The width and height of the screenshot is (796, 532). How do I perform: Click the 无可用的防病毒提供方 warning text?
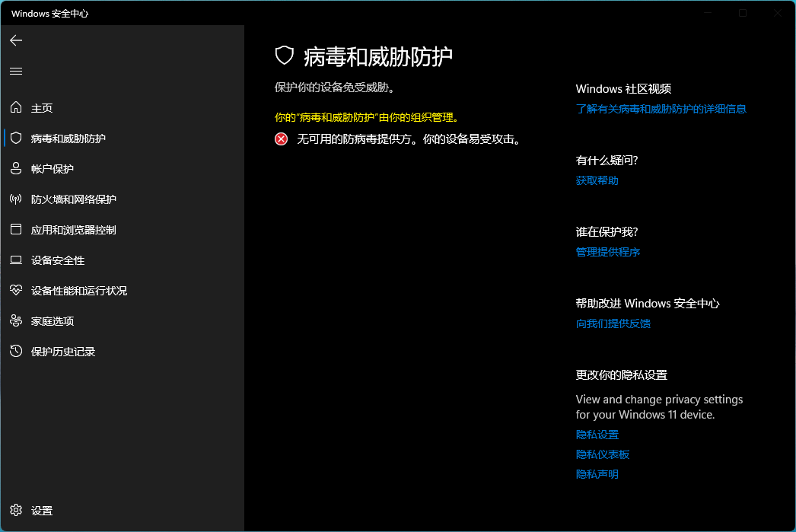[409, 139]
